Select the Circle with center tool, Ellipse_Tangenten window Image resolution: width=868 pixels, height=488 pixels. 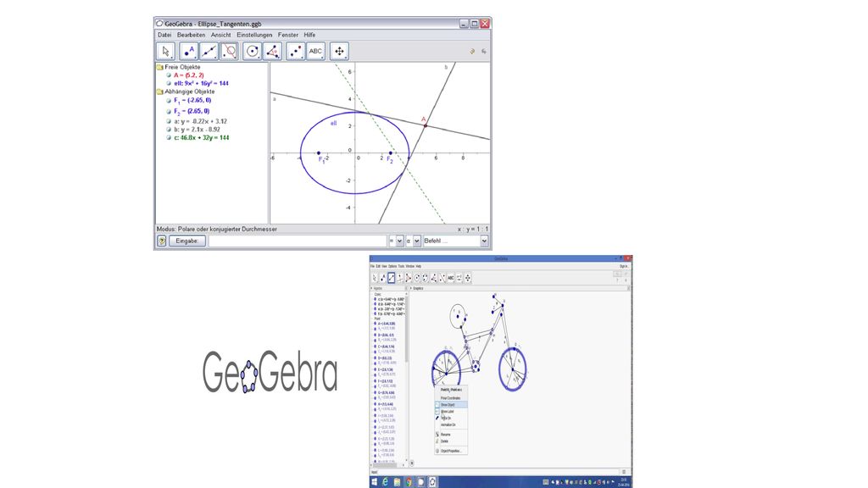pyautogui.click(x=252, y=51)
